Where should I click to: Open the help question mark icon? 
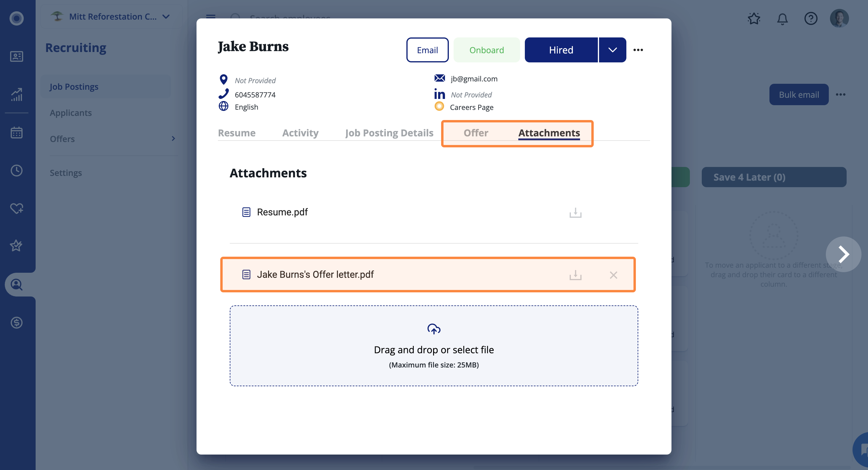pos(811,18)
